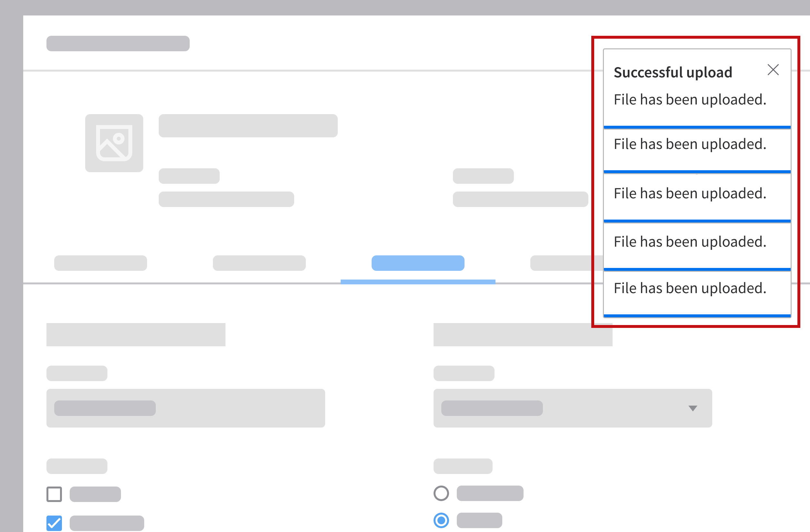Close the Successful upload notification
810x532 pixels.
pyautogui.click(x=773, y=70)
